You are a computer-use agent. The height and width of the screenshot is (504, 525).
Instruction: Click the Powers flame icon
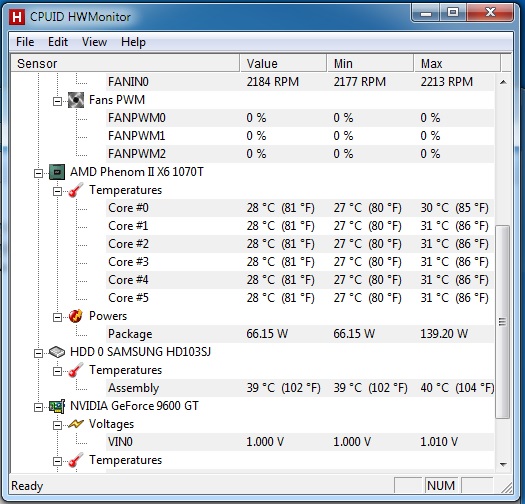tap(76, 316)
